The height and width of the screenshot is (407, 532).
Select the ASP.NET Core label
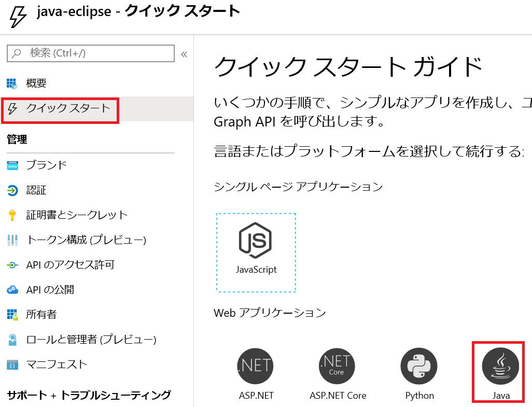338,396
